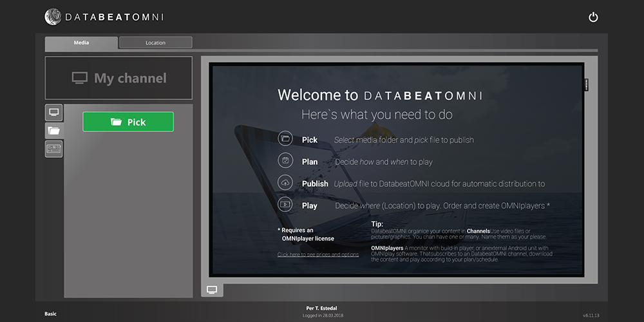Viewport: 644px width, 322px height.
Task: Click the 'Publish' step label
Action: (315, 184)
